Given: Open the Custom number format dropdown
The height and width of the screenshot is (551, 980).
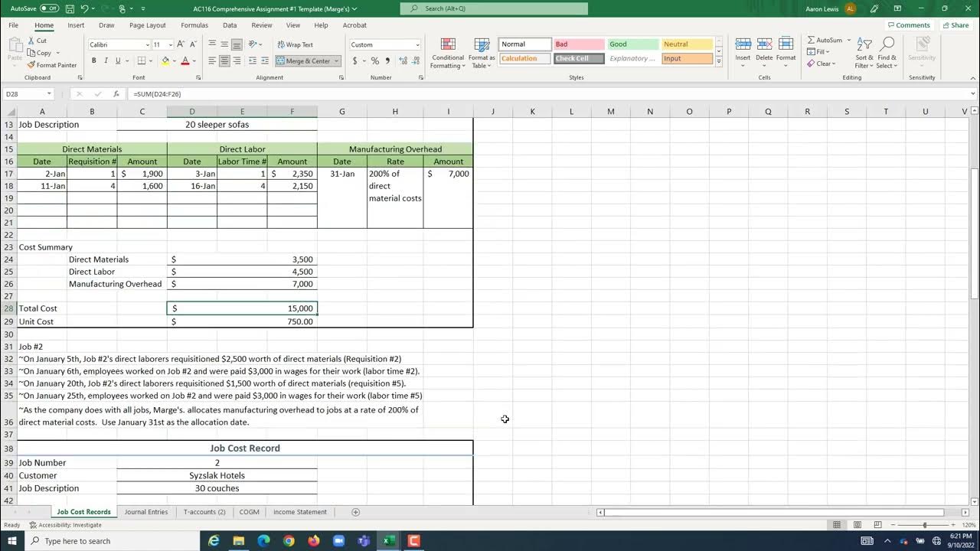Looking at the screenshot, I should pyautogui.click(x=417, y=44).
